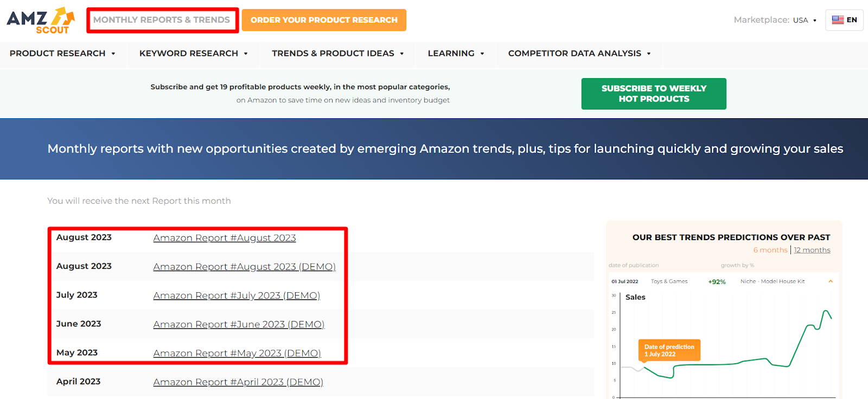The width and height of the screenshot is (868, 399).
Task: Open Amazon Report #July 2023 (DEMO)
Action: click(237, 295)
